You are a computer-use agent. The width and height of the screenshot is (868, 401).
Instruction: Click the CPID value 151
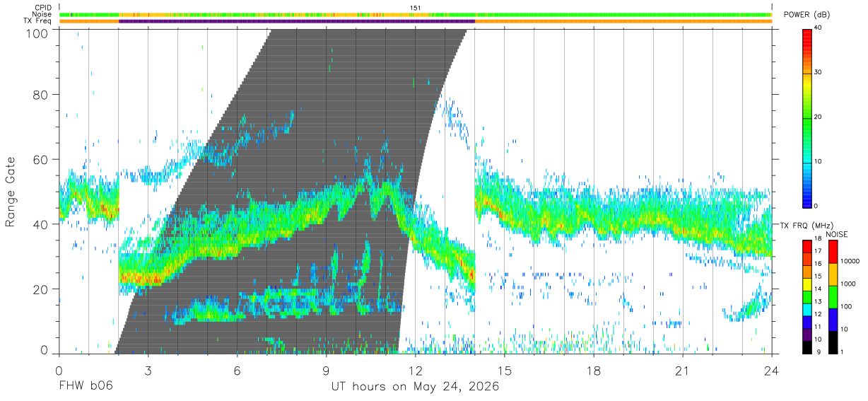416,8
